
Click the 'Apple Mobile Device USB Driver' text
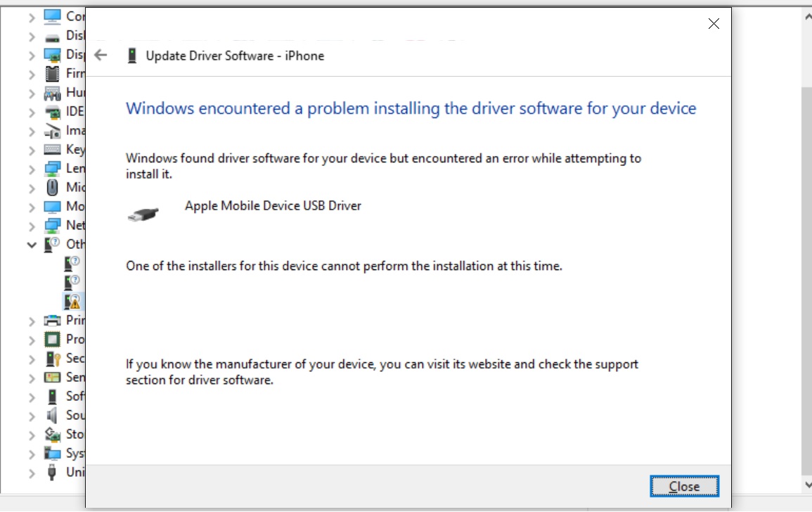point(273,206)
